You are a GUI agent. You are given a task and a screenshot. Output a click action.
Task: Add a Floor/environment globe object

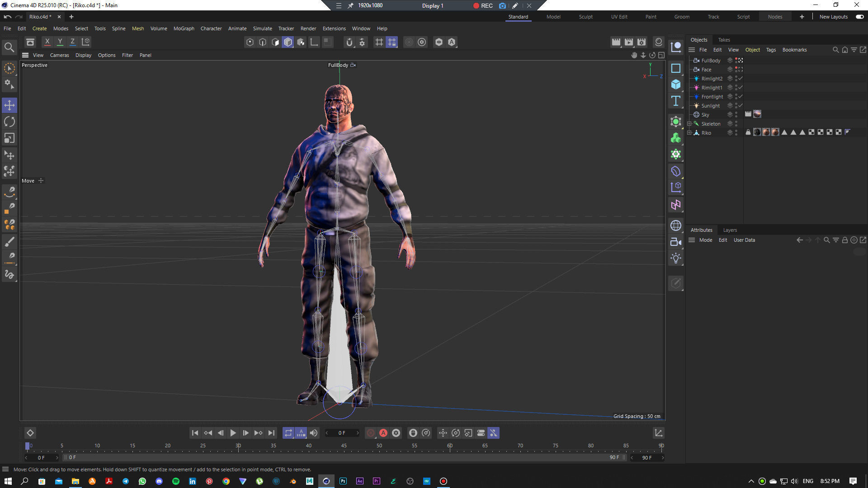[x=676, y=225]
